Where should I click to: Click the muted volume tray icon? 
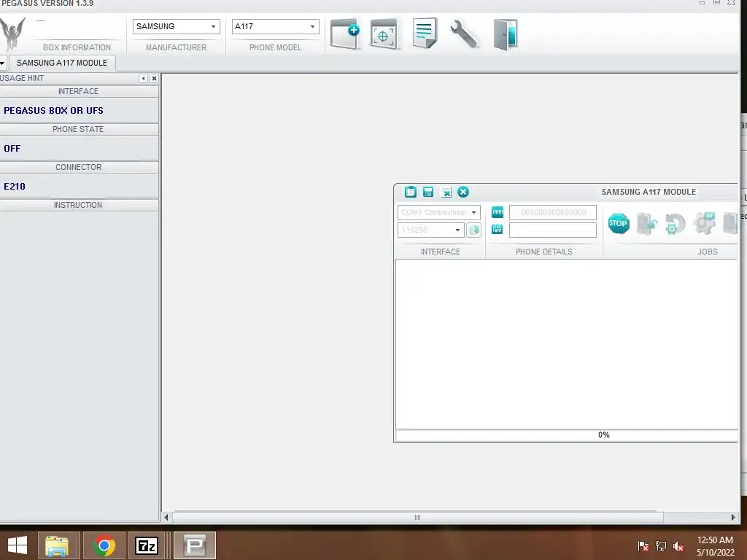(x=678, y=546)
